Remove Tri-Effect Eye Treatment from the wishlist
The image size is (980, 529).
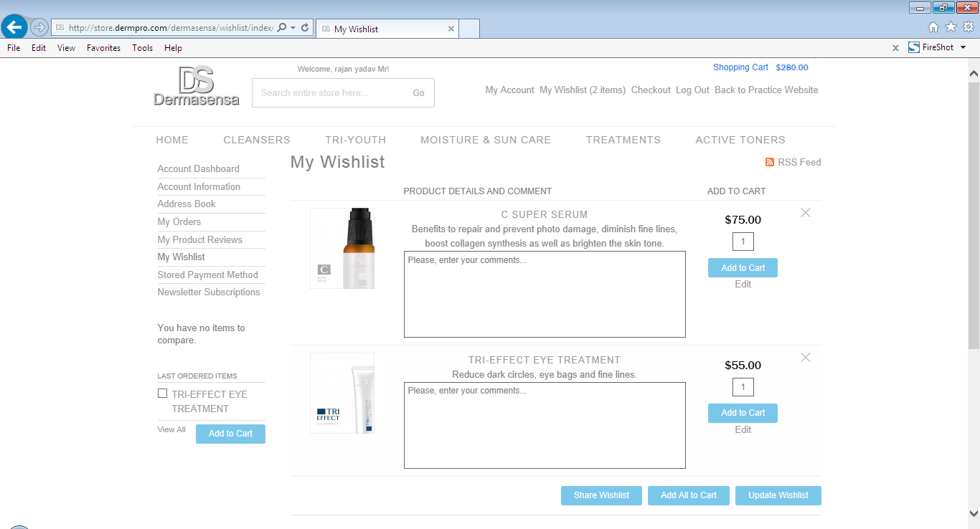point(806,358)
